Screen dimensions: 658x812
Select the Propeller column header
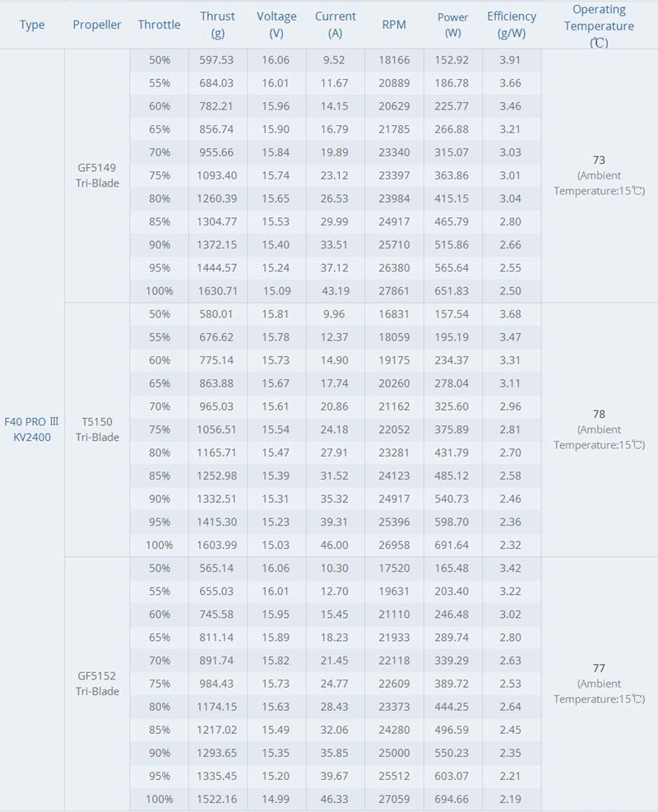(97, 25)
